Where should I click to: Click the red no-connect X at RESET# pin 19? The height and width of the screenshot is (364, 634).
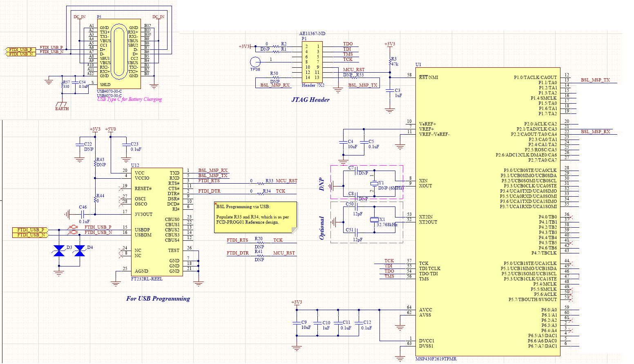(x=120, y=188)
